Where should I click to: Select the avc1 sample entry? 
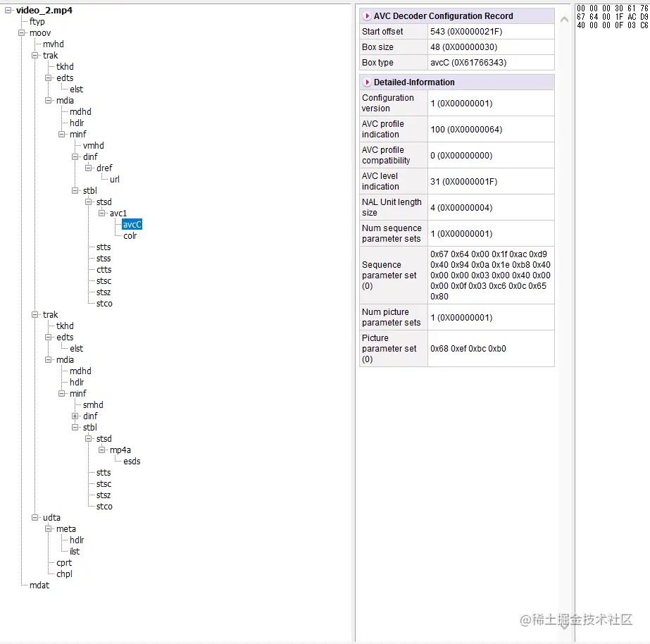tap(118, 213)
